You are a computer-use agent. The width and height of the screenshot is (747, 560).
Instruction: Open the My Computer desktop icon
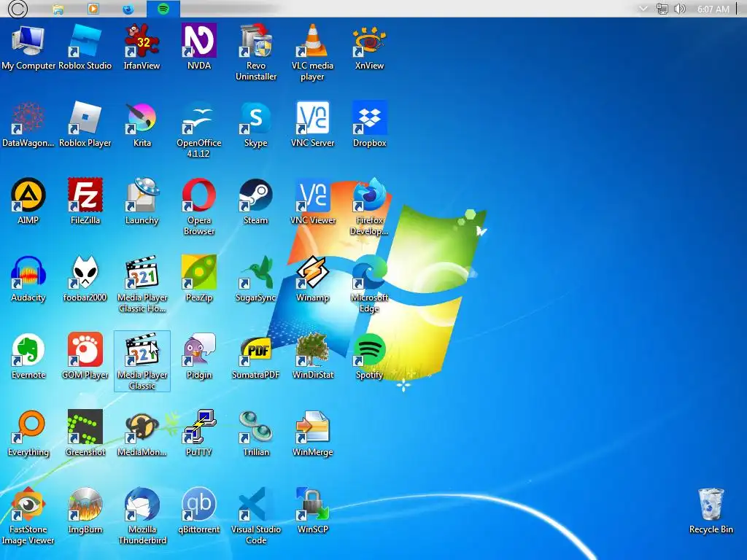[x=28, y=47]
